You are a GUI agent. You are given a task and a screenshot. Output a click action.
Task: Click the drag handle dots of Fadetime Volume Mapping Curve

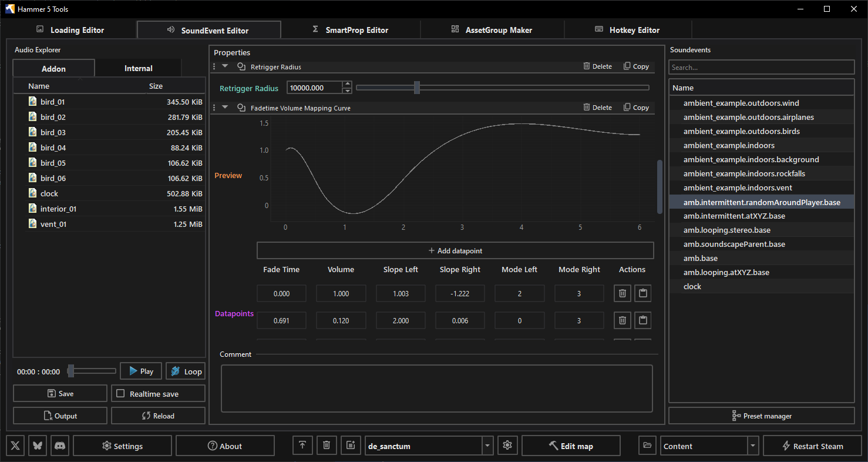pos(214,108)
